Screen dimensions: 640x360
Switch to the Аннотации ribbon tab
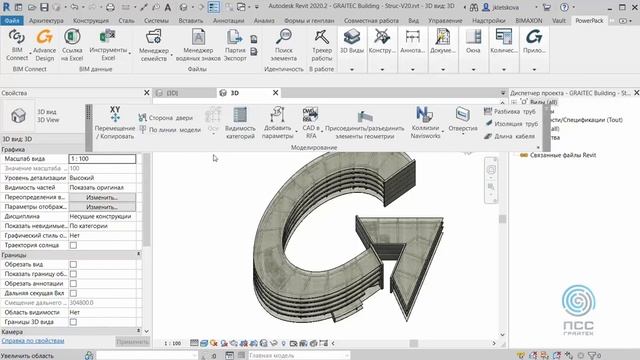point(229,20)
